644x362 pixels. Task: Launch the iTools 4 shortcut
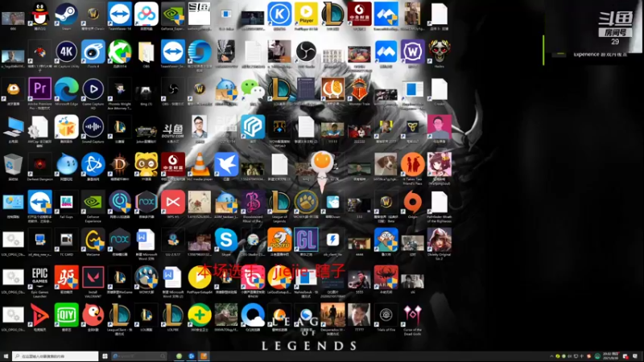93,51
